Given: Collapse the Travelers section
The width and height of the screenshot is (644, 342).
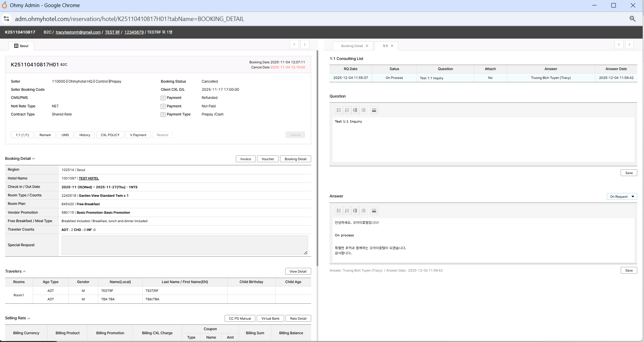Looking at the screenshot, I should click(24, 272).
